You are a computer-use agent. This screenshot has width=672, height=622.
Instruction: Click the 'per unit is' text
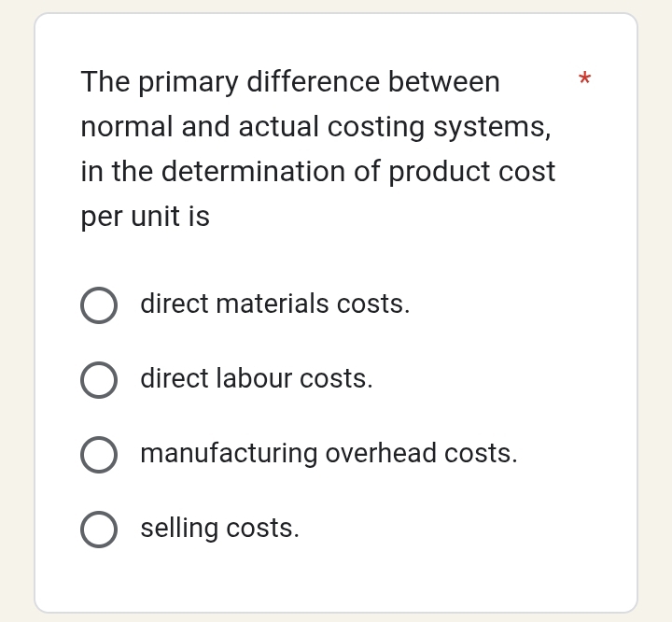[145, 217]
